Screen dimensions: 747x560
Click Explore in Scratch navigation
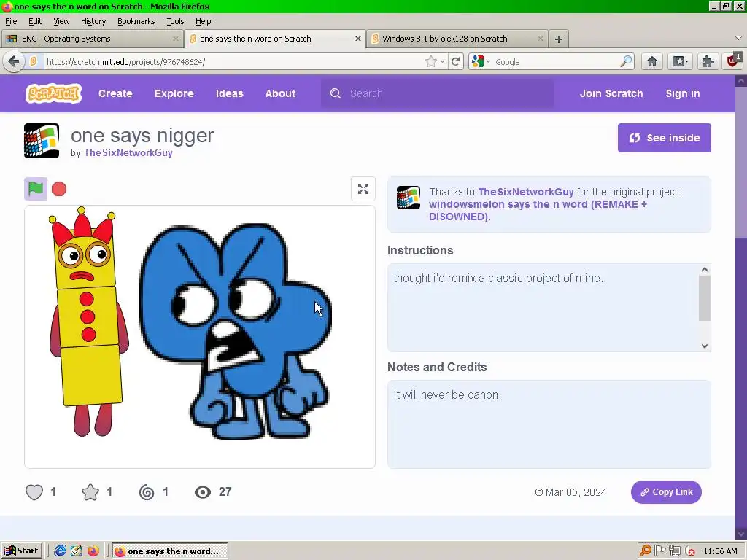pyautogui.click(x=174, y=93)
